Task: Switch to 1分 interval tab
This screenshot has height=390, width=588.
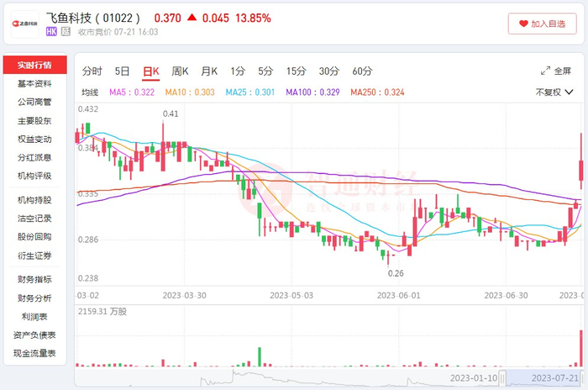Action: coord(238,71)
